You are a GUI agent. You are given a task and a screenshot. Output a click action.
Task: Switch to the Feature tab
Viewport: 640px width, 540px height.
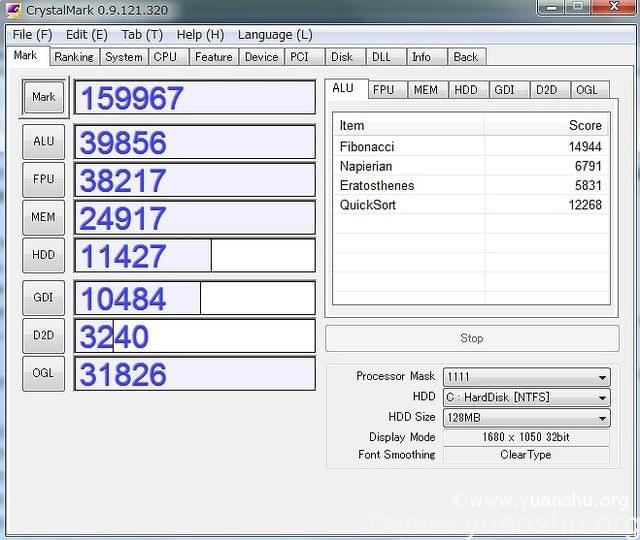pos(213,57)
